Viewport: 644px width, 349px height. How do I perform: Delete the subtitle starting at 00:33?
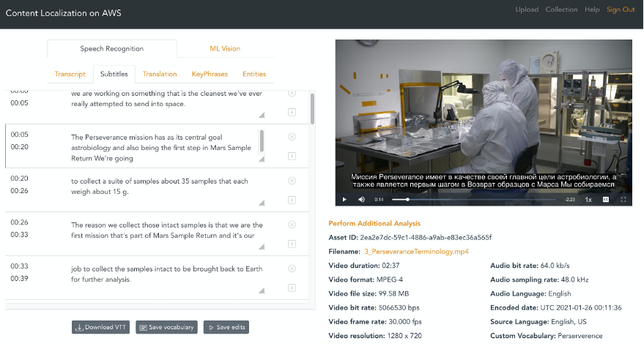coord(292,269)
